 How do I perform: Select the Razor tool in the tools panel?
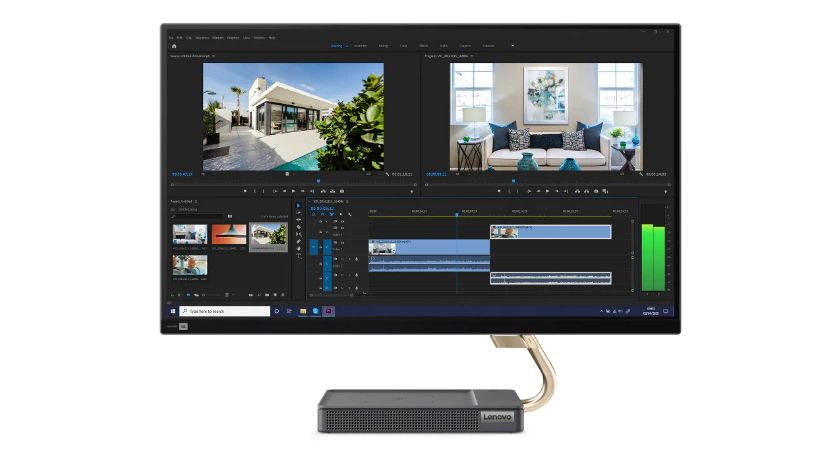298,227
